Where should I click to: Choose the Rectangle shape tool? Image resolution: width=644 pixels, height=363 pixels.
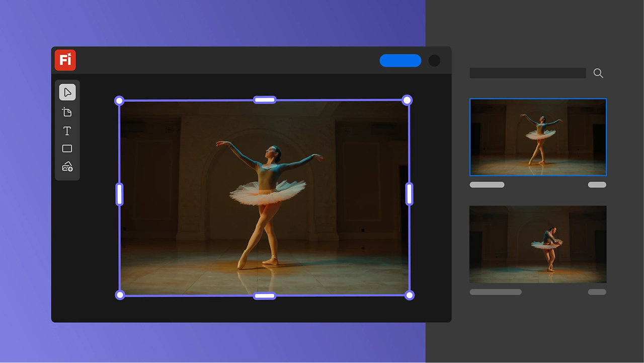pos(67,149)
